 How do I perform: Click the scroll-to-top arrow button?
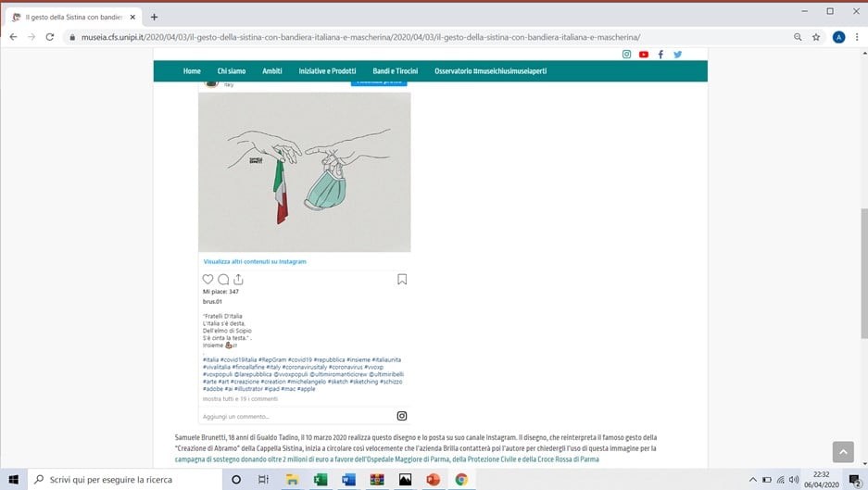tap(843, 452)
